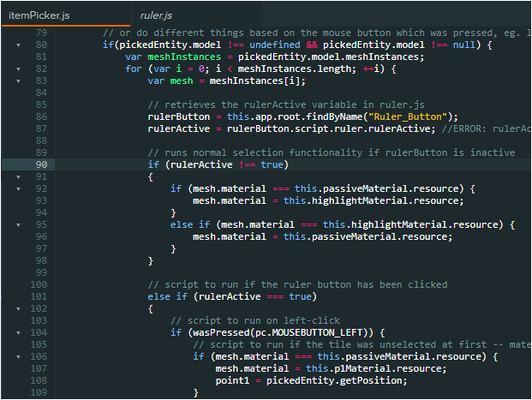532x400 pixels.
Task: Click gutter line number 86
Action: (41, 116)
